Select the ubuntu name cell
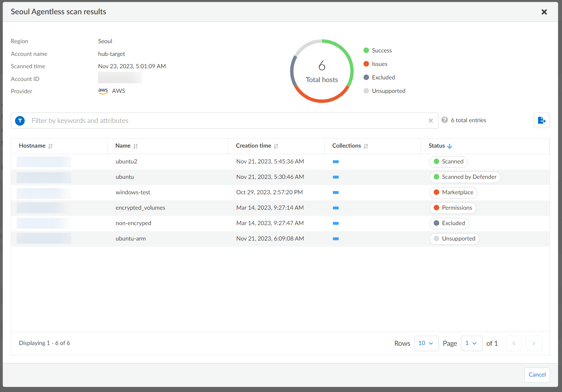 coord(125,177)
